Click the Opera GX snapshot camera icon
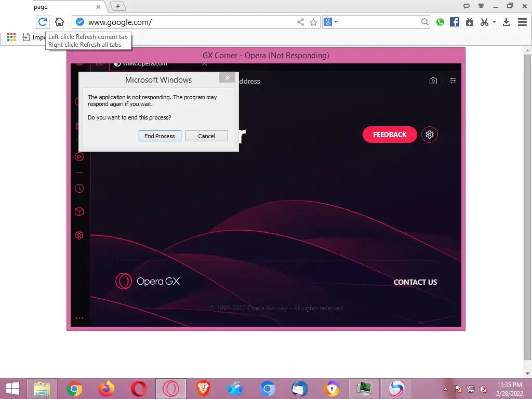This screenshot has width=532, height=399. click(433, 81)
